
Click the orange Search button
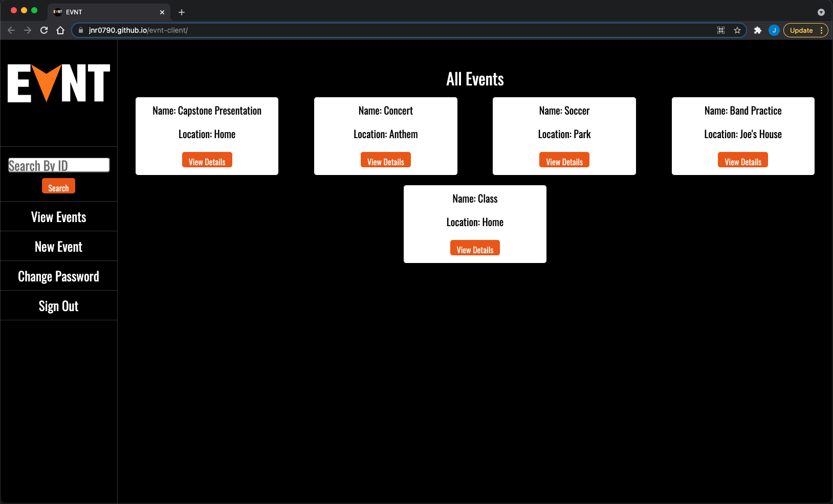pyautogui.click(x=58, y=186)
